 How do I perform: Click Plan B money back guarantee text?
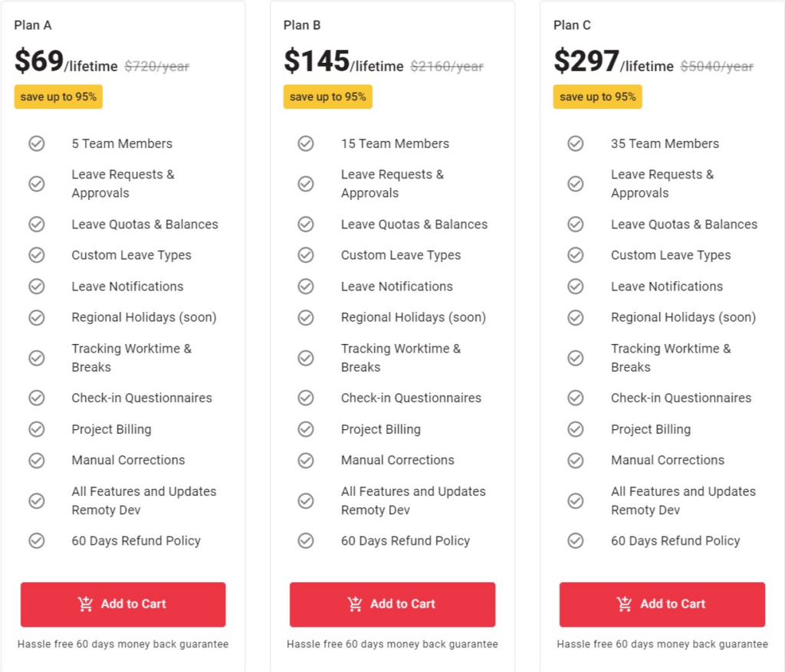tap(392, 644)
